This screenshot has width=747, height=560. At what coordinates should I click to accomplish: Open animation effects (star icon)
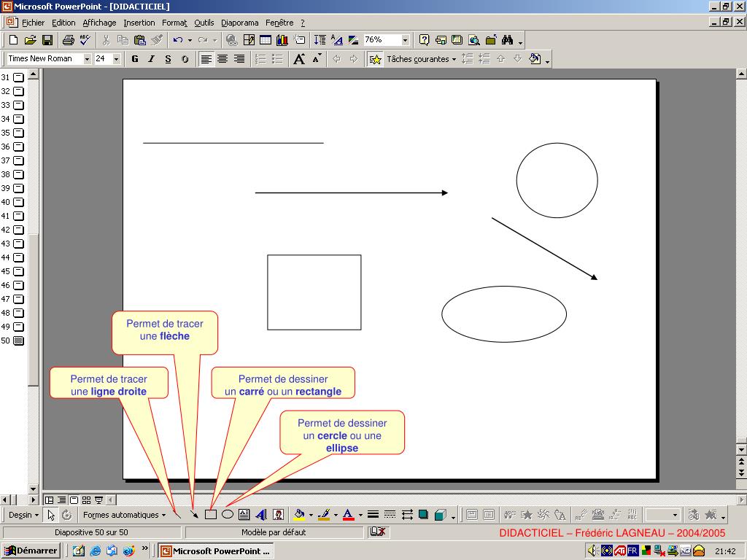pos(376,59)
